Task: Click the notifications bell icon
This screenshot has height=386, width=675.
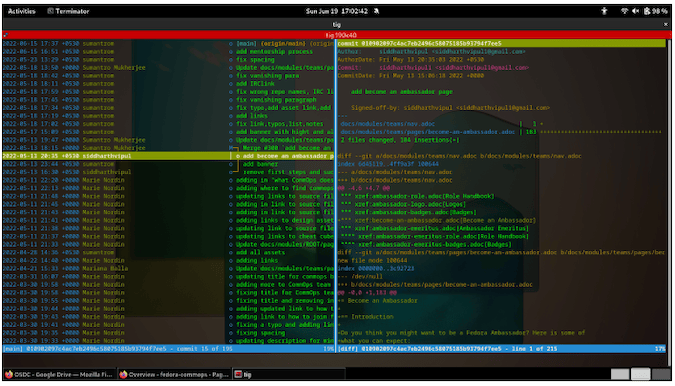Action: click(x=376, y=11)
